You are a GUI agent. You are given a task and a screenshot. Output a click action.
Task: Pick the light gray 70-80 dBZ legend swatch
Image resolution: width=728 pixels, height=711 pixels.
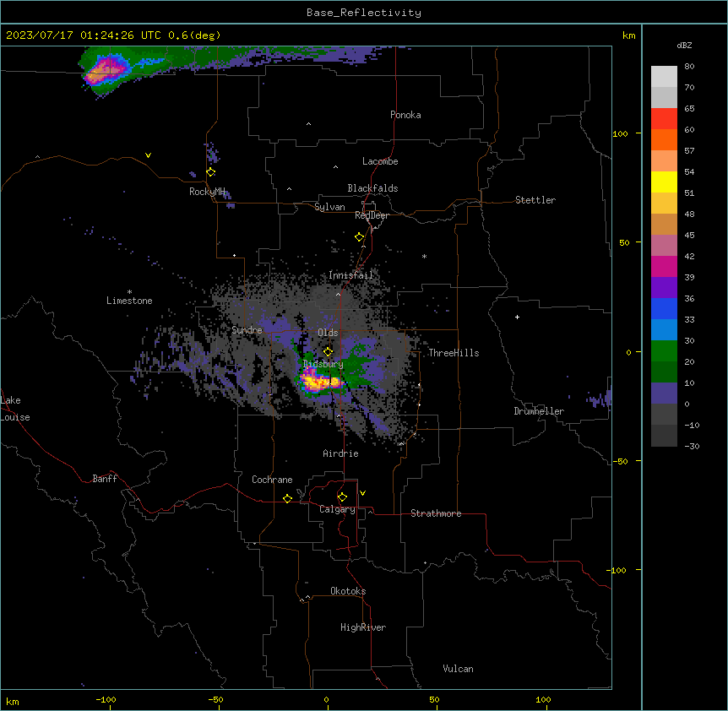664,76
